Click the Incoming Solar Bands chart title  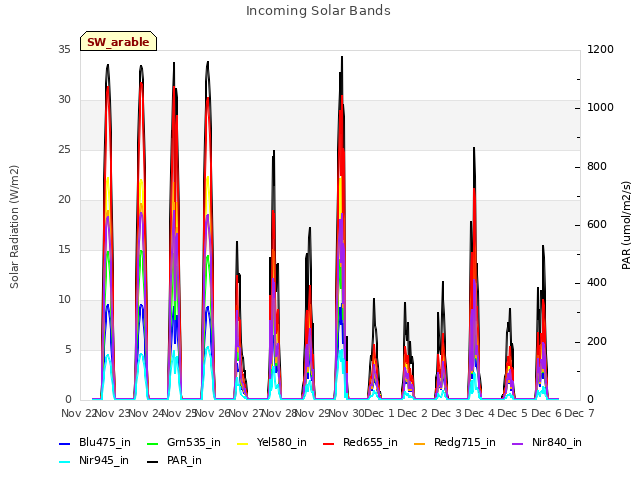point(318,11)
